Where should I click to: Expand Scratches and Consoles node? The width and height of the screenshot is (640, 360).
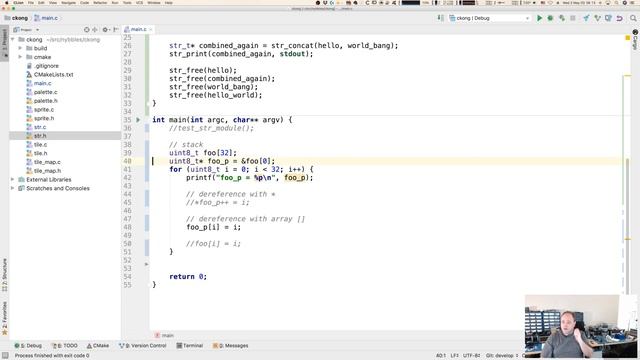[x=13, y=188]
